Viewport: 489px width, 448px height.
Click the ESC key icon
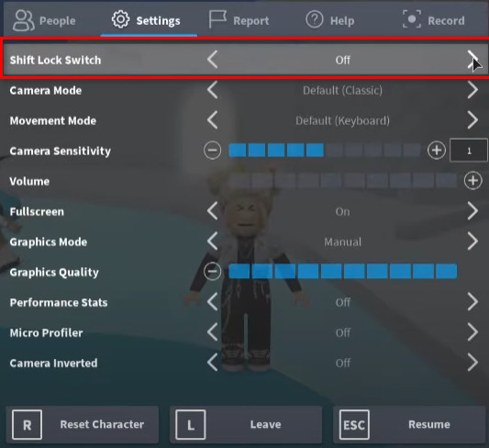[x=354, y=425]
